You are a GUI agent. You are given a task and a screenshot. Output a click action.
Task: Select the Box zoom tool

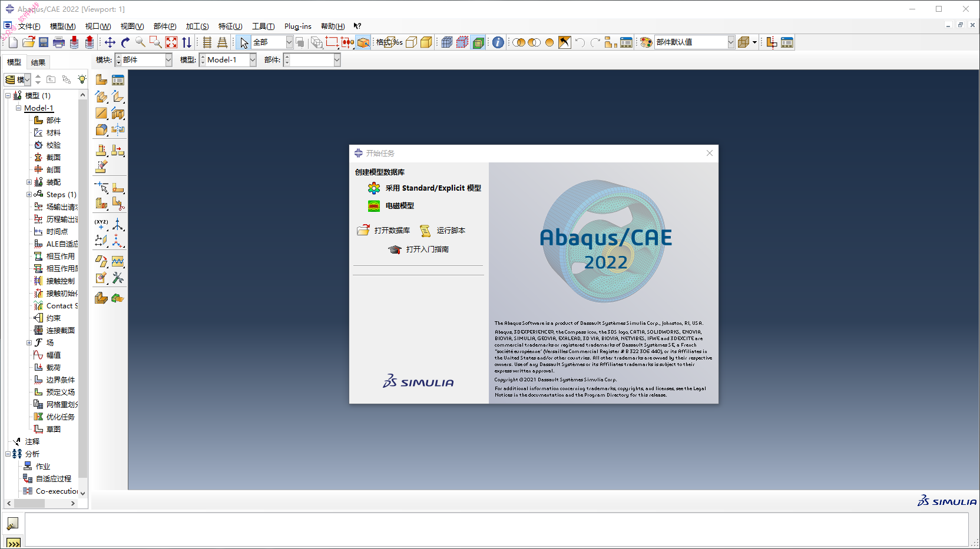[x=155, y=42]
